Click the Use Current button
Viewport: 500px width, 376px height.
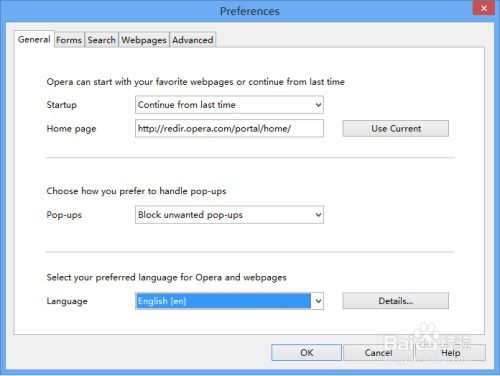(x=396, y=129)
